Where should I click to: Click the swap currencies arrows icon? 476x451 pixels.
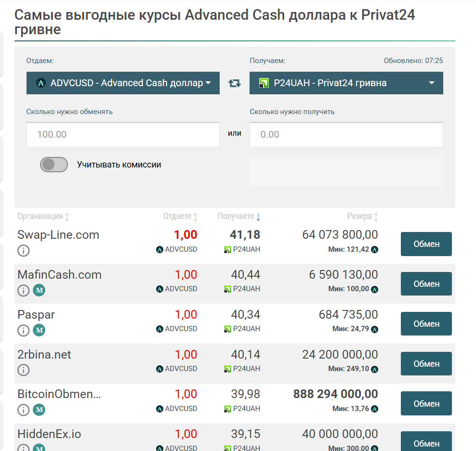(235, 83)
